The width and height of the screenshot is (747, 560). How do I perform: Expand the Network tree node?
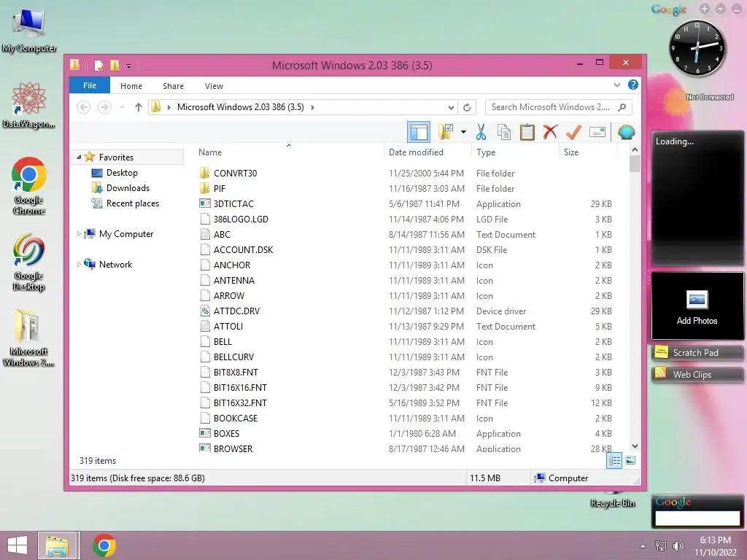79,264
